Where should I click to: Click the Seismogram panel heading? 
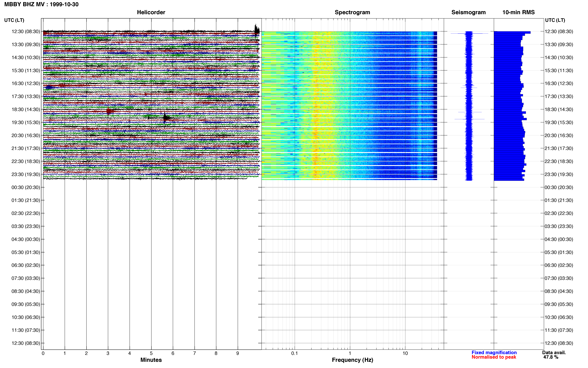[468, 12]
